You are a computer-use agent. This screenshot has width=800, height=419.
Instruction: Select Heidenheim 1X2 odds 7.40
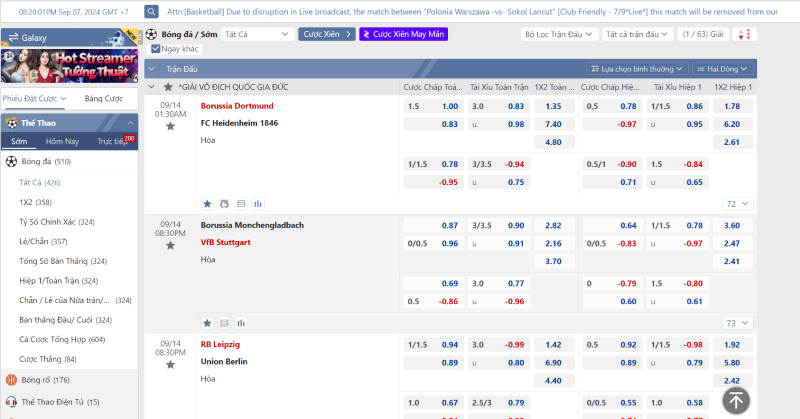[554, 124]
